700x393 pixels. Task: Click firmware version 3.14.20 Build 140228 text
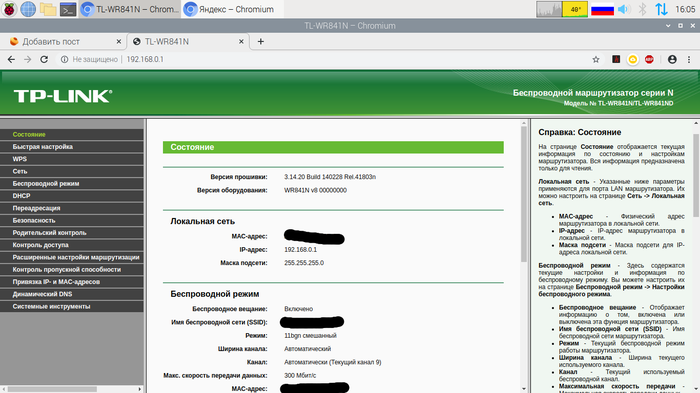[x=330, y=177]
